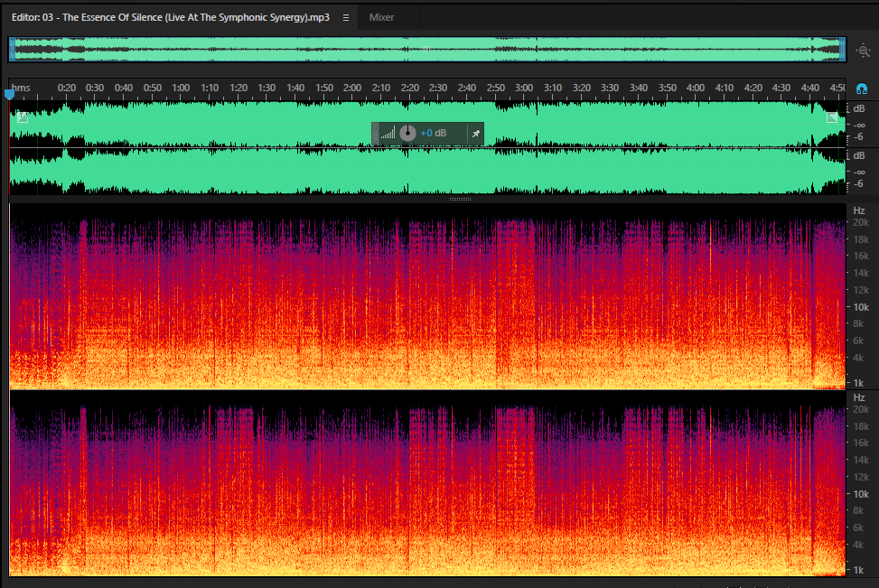Click the 3:00 mark on the time ruler
The width and height of the screenshot is (879, 588).
click(x=524, y=88)
